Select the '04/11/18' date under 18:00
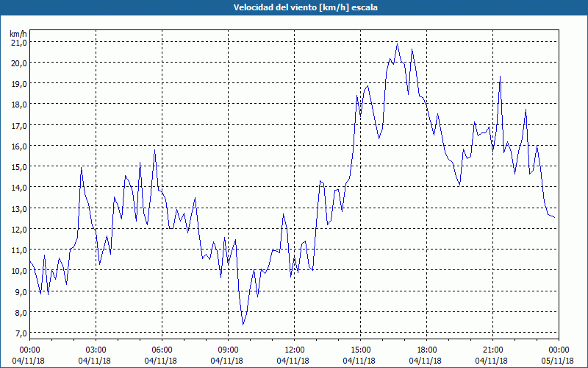 tap(426, 361)
